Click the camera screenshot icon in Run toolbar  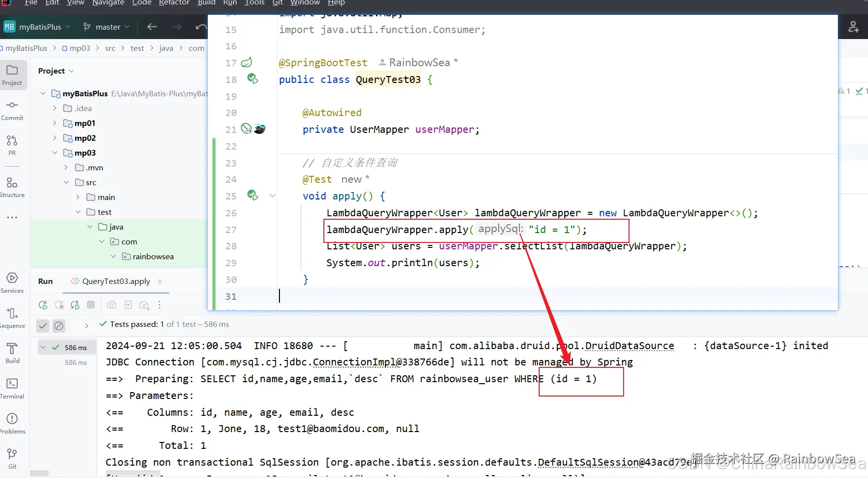point(112,305)
